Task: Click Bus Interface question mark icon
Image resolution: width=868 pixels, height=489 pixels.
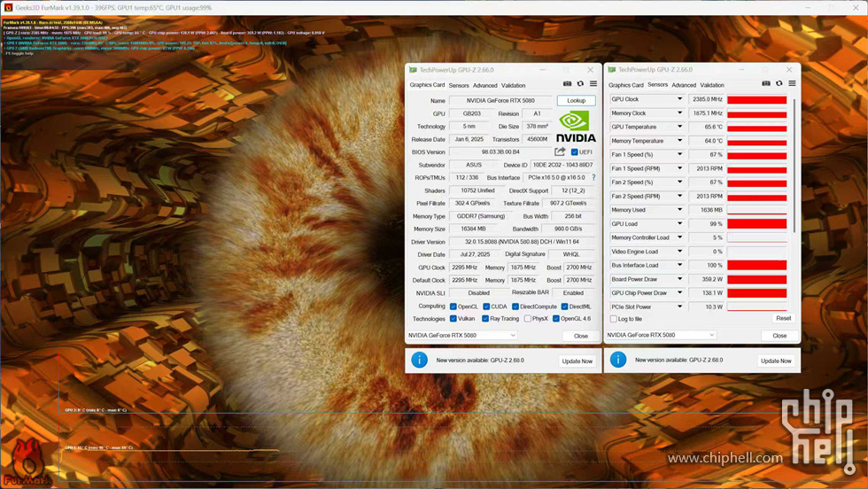Action: (x=593, y=178)
